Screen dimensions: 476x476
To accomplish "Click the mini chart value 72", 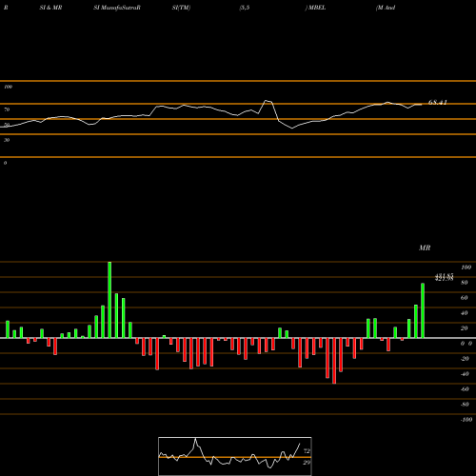I will (307, 451).
